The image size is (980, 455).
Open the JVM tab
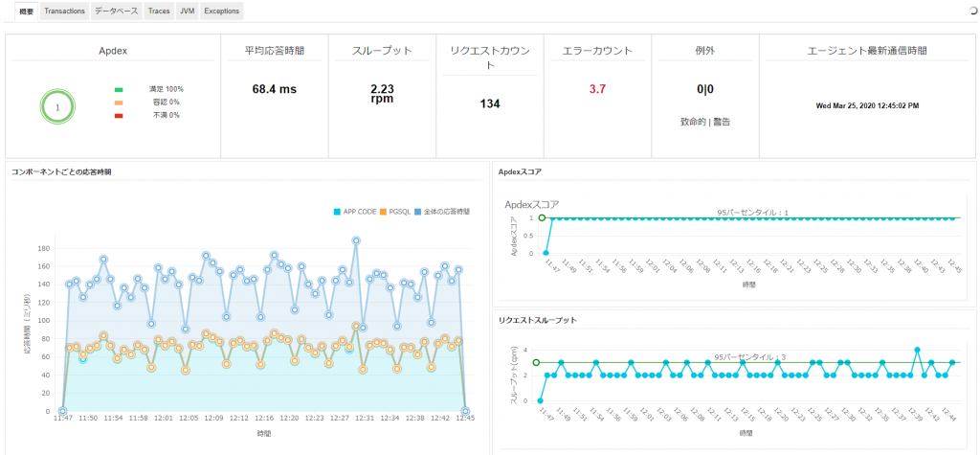pos(187,11)
